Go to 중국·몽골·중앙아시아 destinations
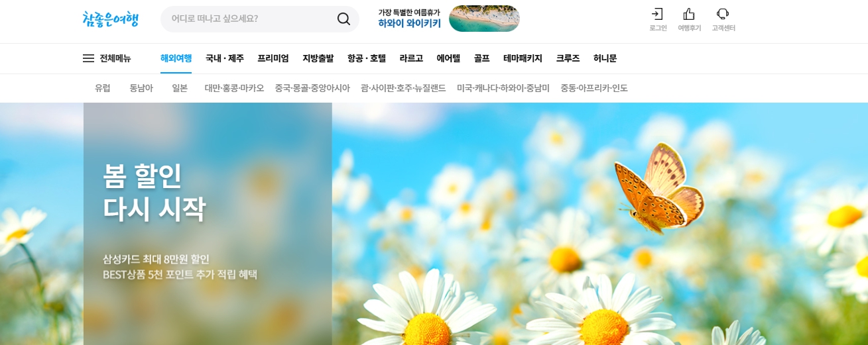The height and width of the screenshot is (345, 868). (x=312, y=88)
